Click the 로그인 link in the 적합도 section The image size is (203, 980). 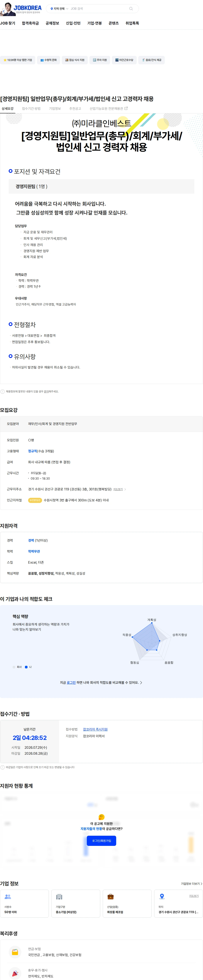[71, 683]
